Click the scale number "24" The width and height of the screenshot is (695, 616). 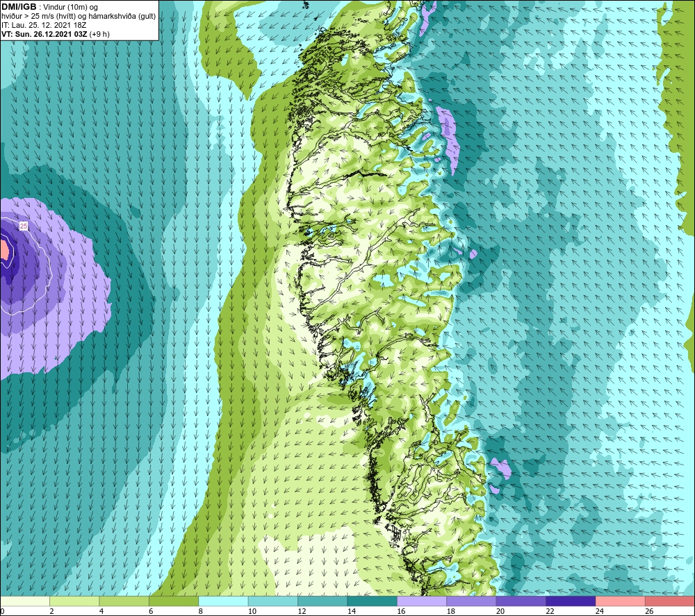(600, 611)
